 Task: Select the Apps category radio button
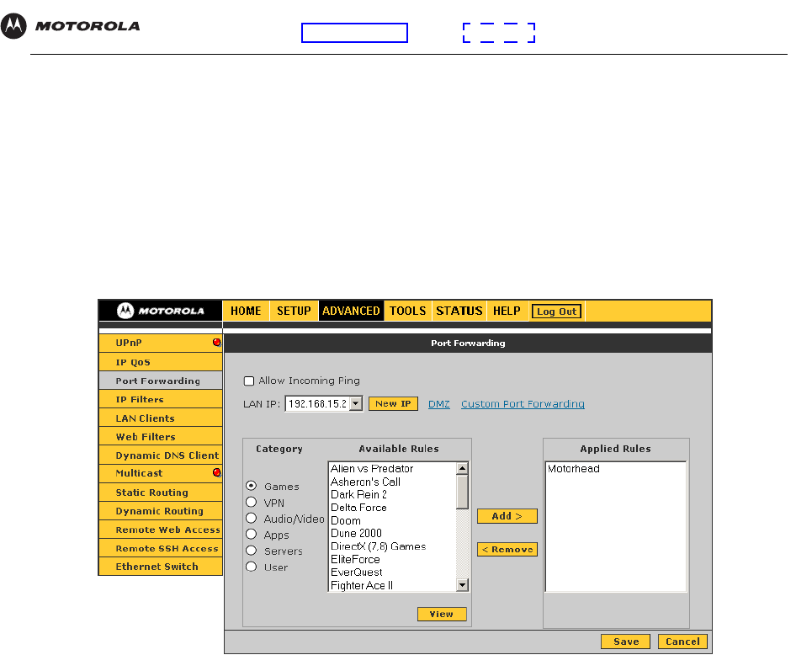pos(251,535)
